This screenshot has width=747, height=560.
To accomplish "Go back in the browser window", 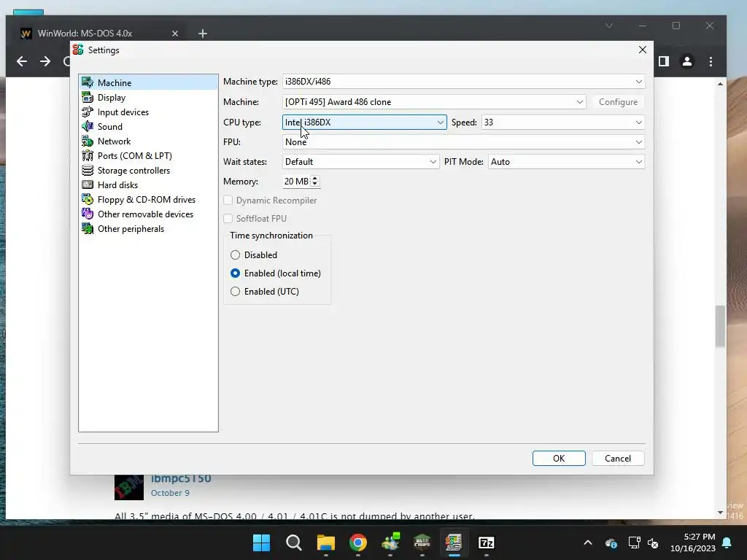I will click(22, 61).
